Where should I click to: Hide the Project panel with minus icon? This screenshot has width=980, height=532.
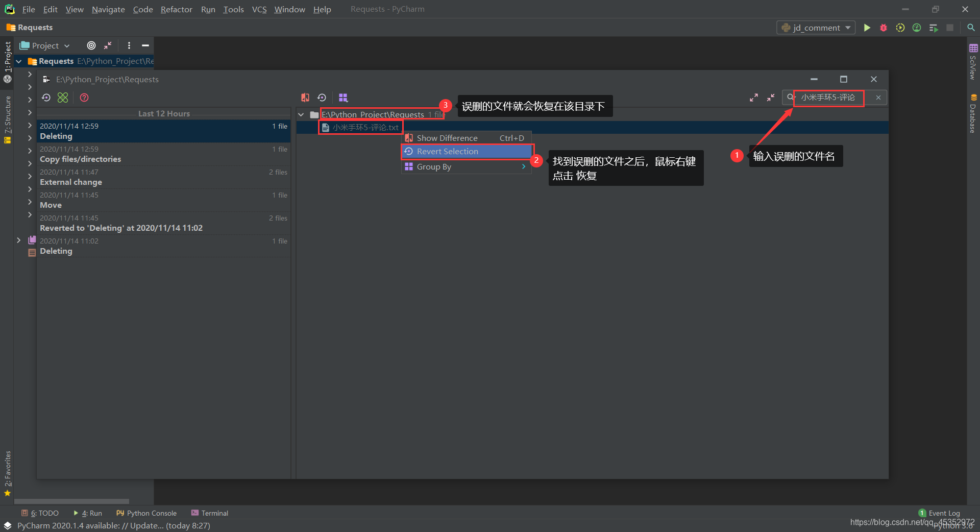pyautogui.click(x=145, y=45)
